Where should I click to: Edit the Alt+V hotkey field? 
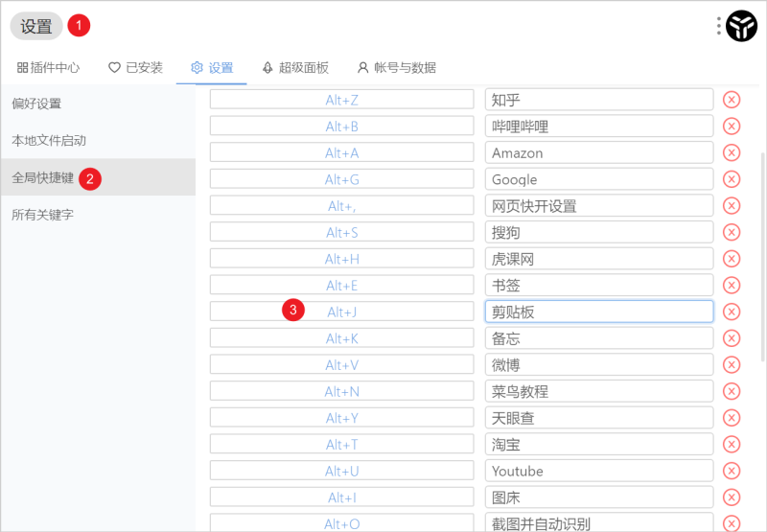342,364
